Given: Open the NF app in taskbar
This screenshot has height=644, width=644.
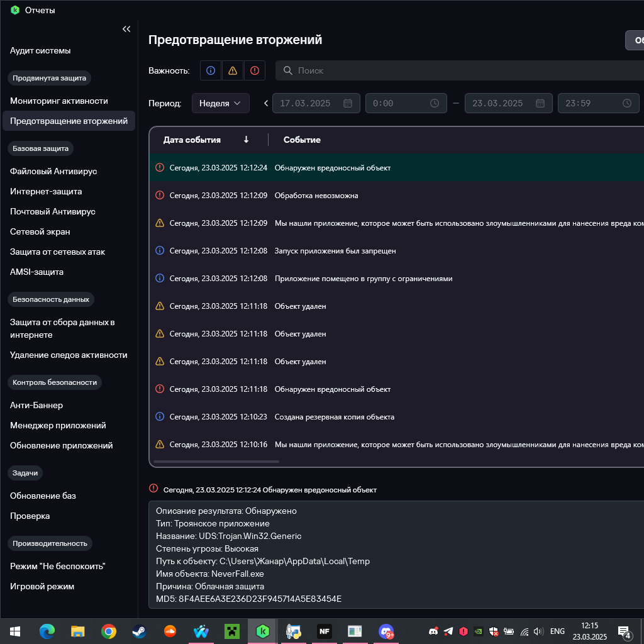Looking at the screenshot, I should [x=324, y=631].
